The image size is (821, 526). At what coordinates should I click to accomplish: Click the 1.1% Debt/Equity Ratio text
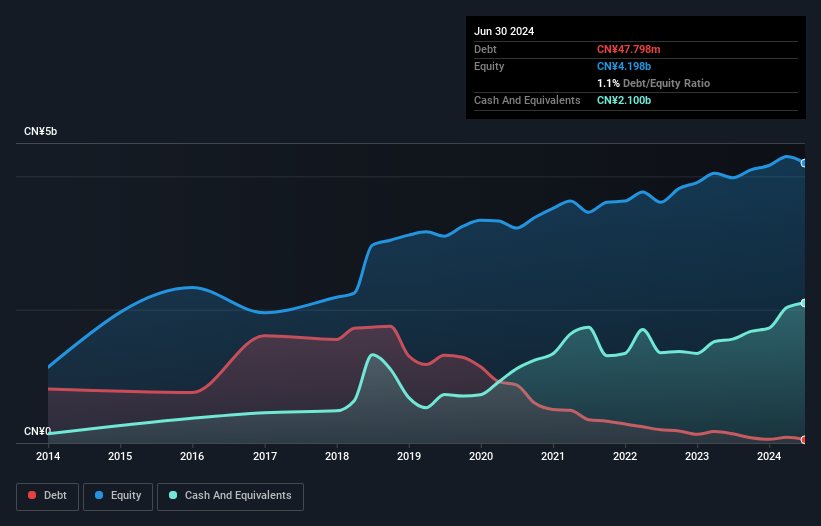click(653, 83)
